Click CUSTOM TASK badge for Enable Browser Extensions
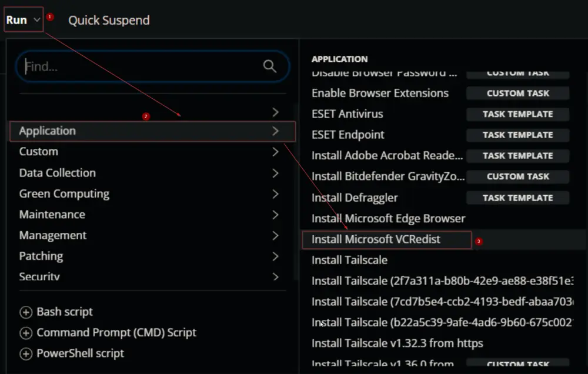Image resolution: width=588 pixels, height=374 pixels. pyautogui.click(x=518, y=93)
